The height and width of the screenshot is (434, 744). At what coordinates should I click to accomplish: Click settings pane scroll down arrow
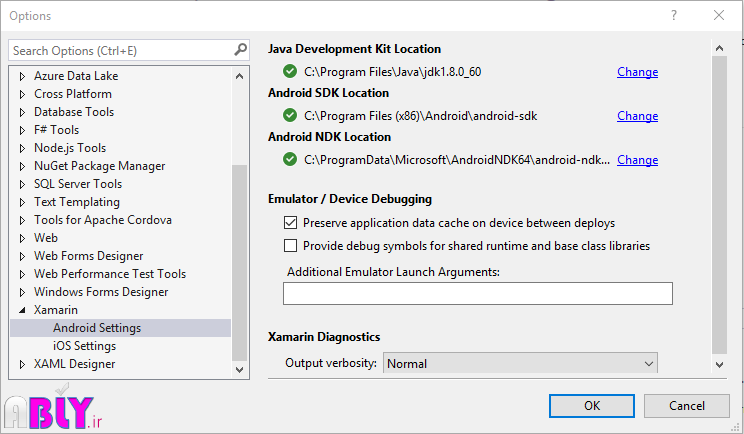[x=719, y=364]
